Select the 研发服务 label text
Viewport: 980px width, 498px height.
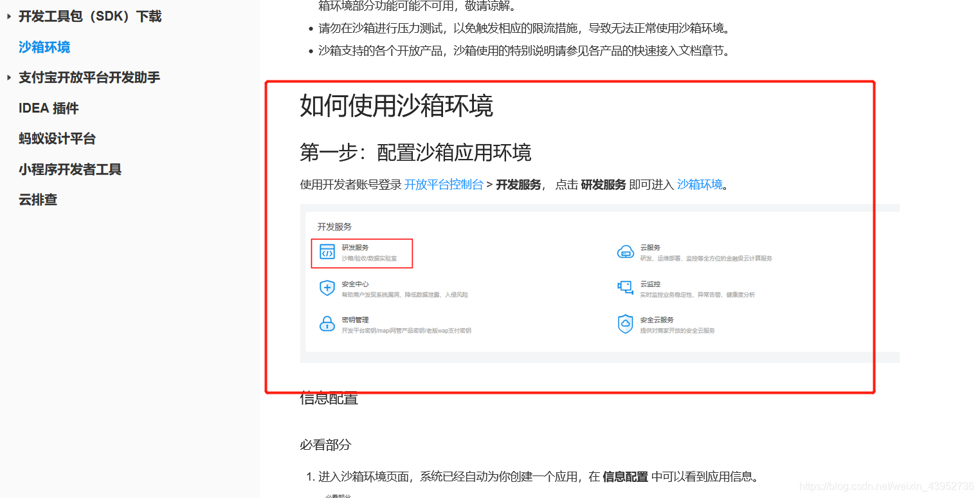pyautogui.click(x=355, y=248)
